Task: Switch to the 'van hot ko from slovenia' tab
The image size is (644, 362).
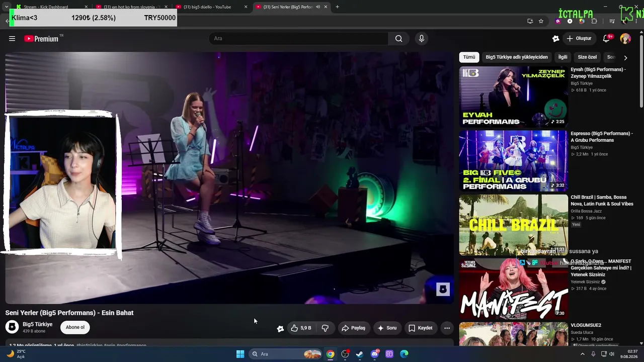Action: 132,7
